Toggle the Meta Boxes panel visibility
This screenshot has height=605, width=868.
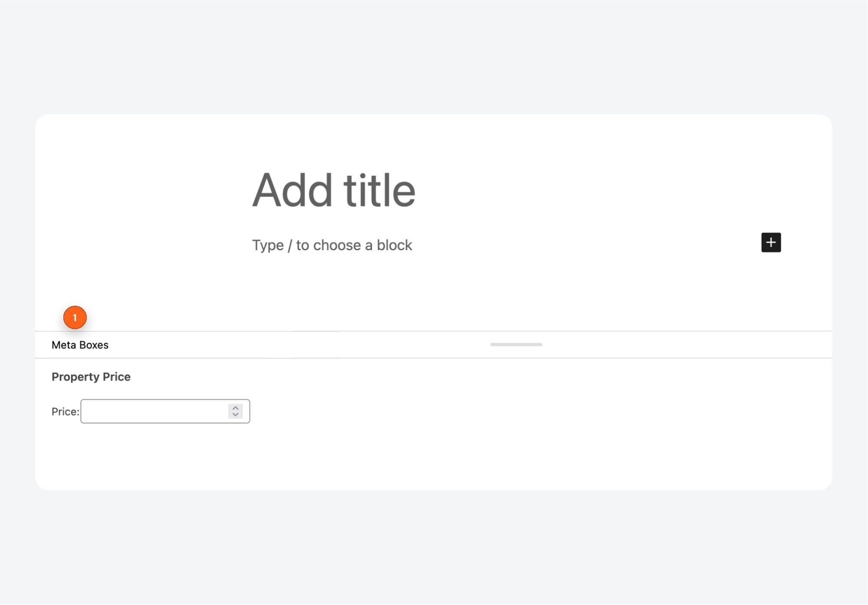[80, 345]
